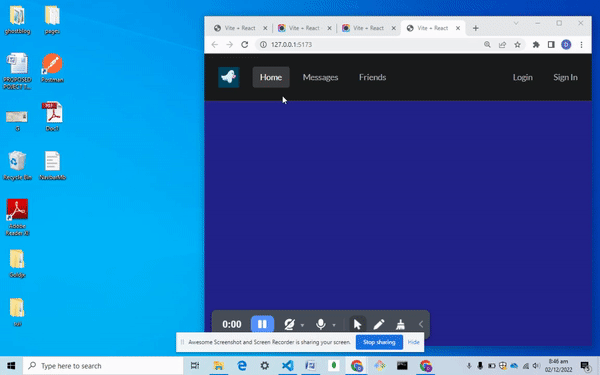Select the Postman shortcut on desktop

point(52,68)
